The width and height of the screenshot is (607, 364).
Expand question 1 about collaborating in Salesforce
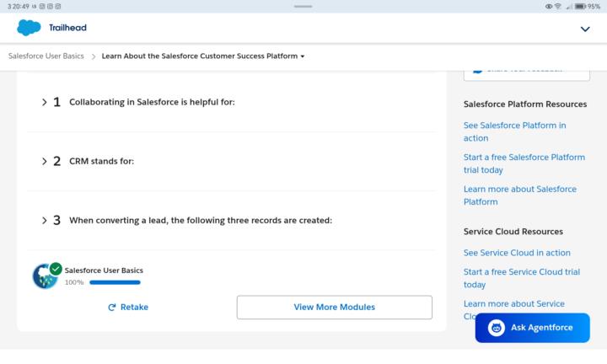45,102
